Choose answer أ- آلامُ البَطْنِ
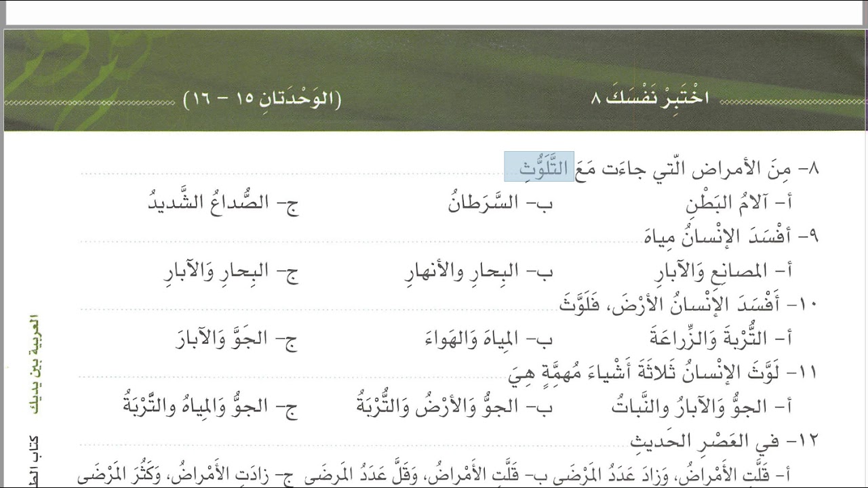Image resolution: width=868 pixels, height=488 pixels. click(x=739, y=203)
